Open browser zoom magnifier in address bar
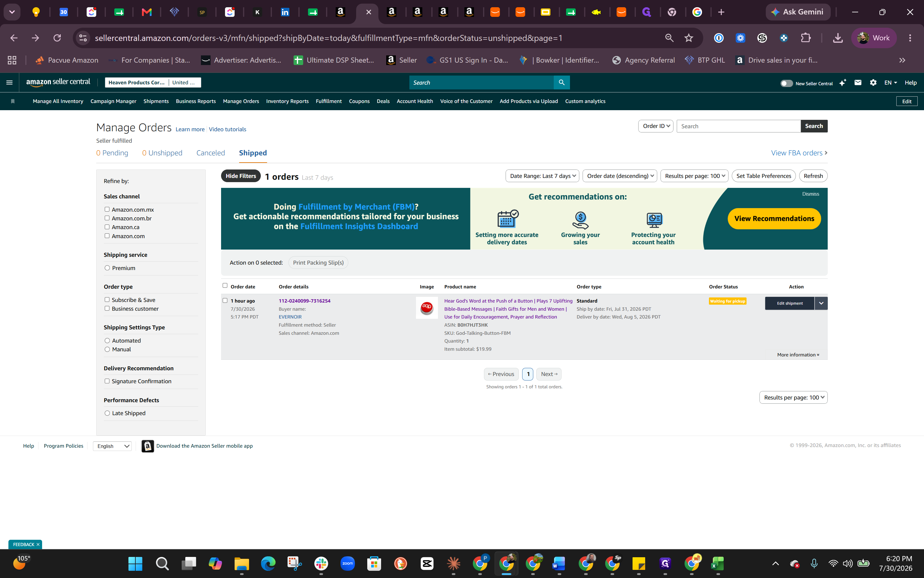Screen dimensions: 924x578 (x=669, y=38)
